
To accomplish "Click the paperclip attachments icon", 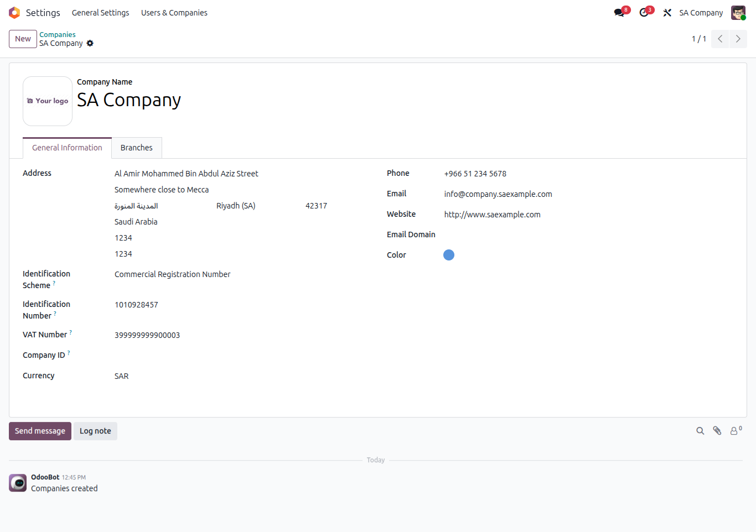I will pyautogui.click(x=717, y=431).
